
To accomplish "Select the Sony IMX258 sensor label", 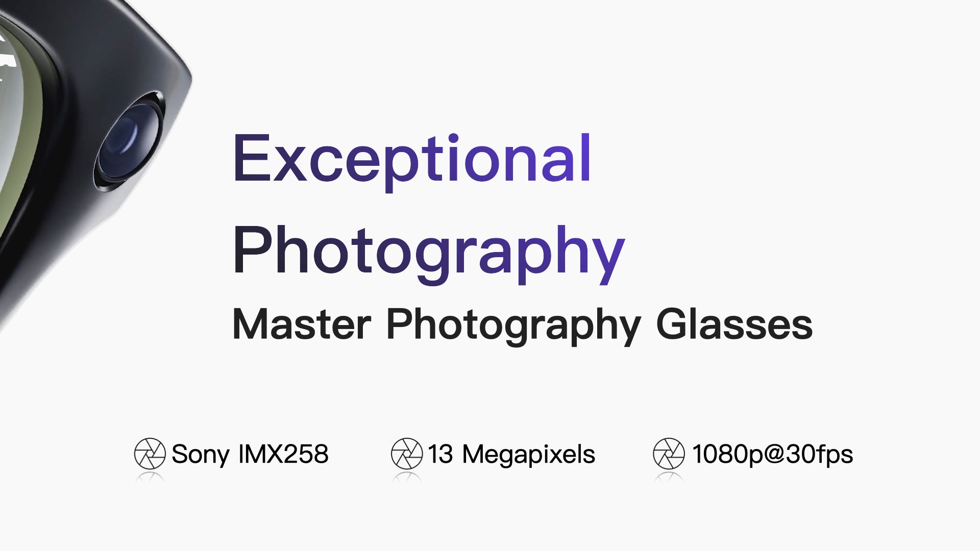I will tap(250, 454).
